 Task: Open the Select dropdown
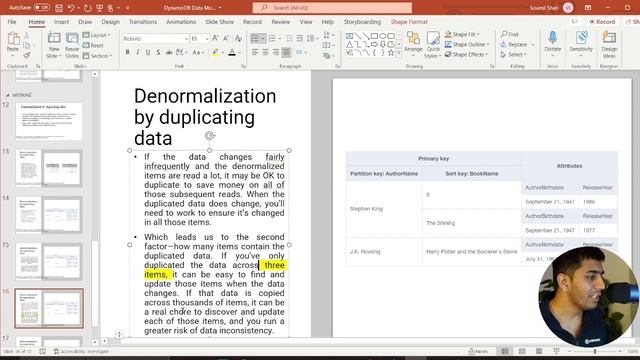[514, 54]
